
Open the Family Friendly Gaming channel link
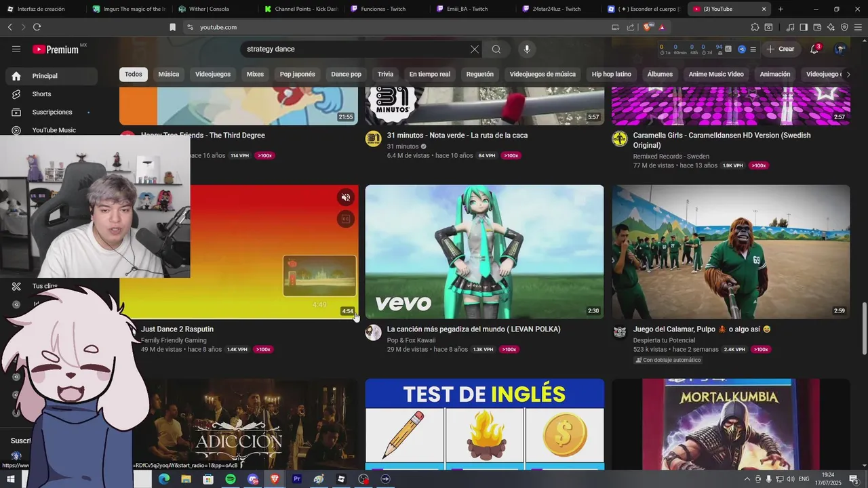click(174, 340)
